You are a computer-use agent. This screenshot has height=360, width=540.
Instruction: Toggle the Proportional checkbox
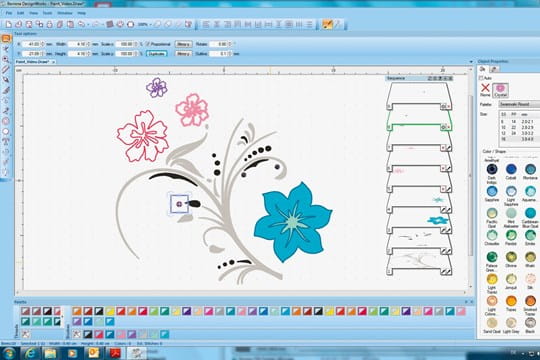(148, 44)
